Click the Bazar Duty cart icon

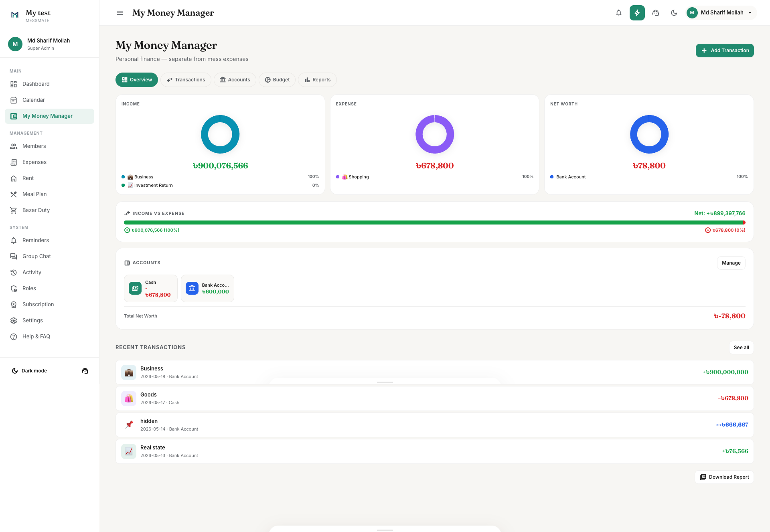coord(14,210)
